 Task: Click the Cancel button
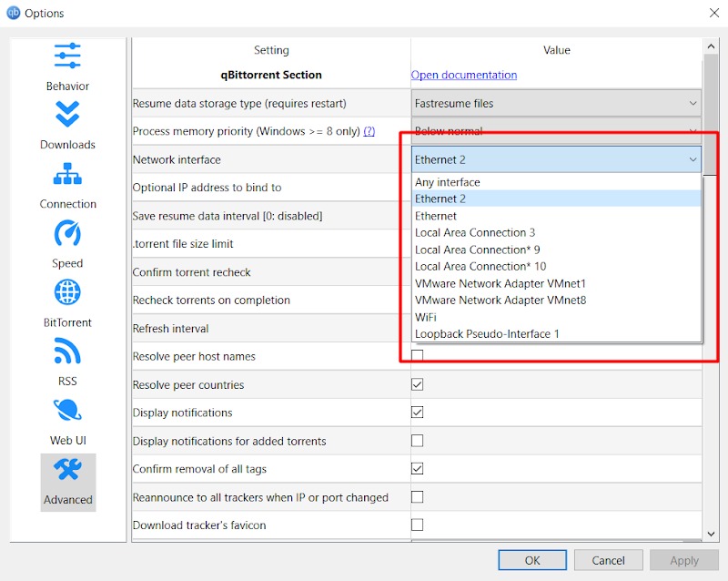pos(608,560)
